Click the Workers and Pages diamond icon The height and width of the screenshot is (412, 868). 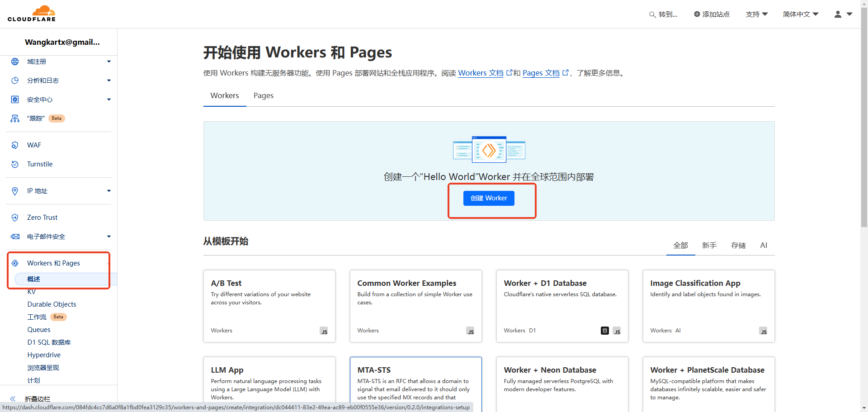pos(15,263)
